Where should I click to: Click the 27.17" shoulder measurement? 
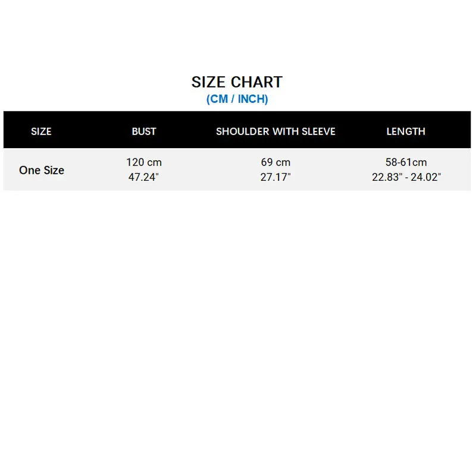point(275,177)
